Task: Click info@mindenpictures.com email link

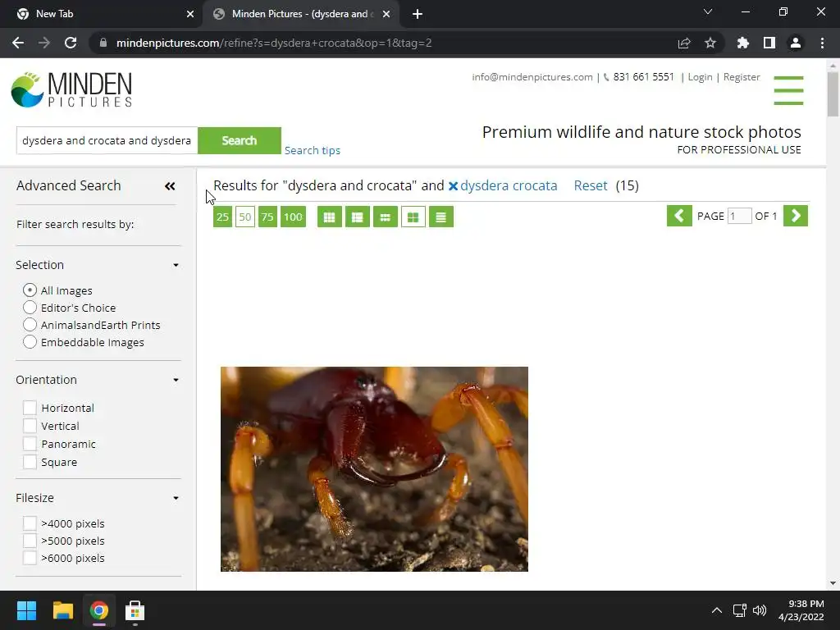Action: pyautogui.click(x=532, y=77)
